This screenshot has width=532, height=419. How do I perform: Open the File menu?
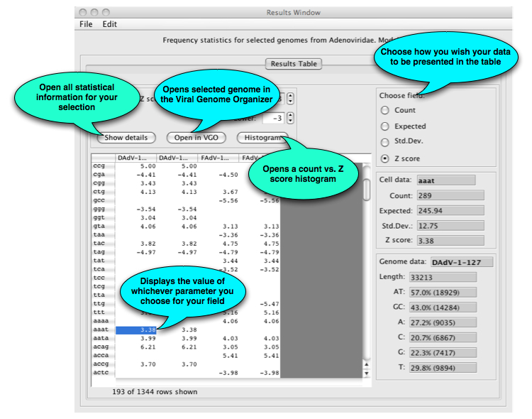coord(86,24)
